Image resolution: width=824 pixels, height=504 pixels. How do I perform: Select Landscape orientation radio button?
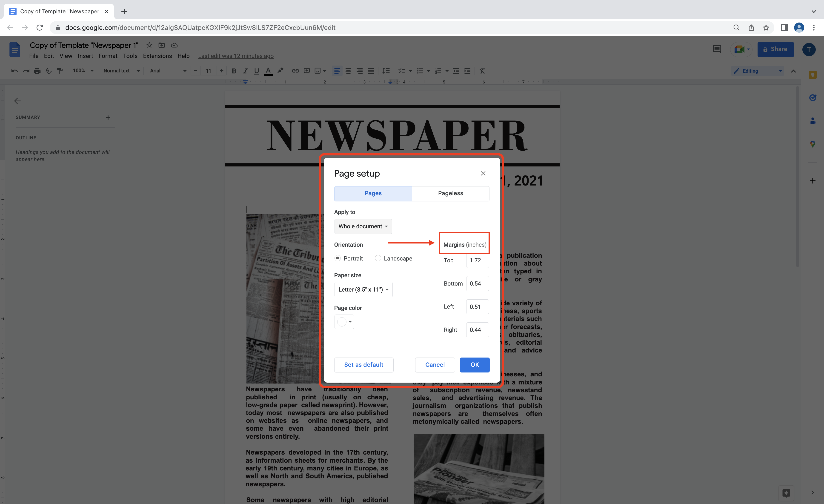coord(377,258)
